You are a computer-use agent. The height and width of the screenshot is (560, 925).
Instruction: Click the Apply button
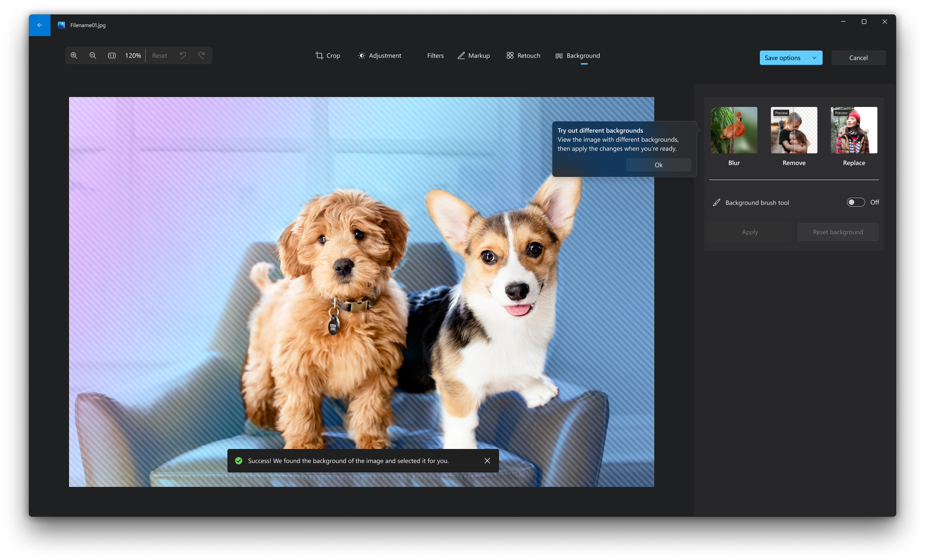749,232
